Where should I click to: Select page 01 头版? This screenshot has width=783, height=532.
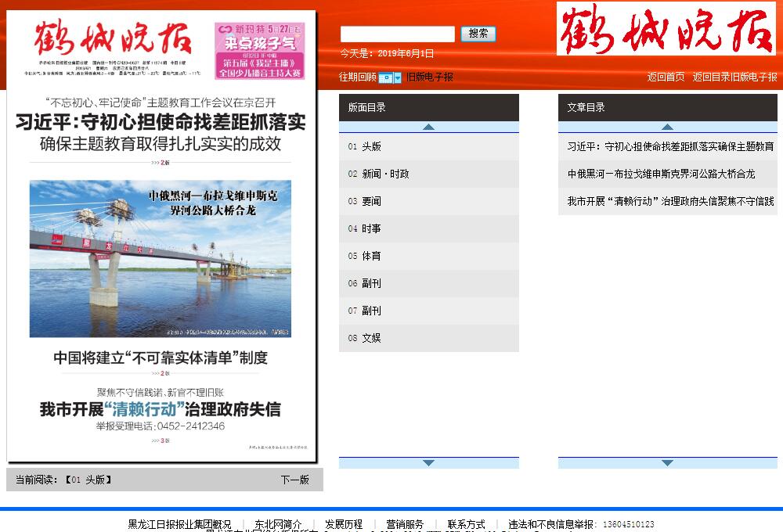(429, 146)
